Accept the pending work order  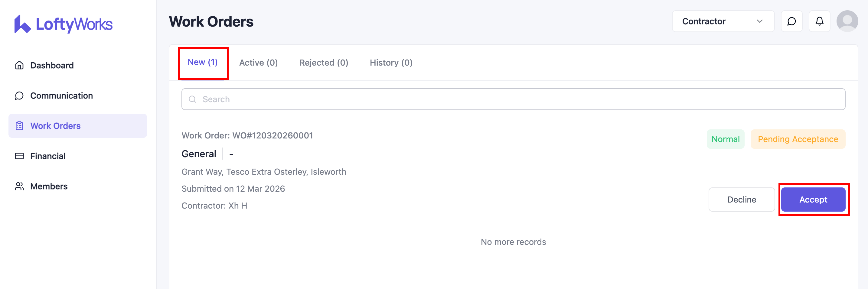tap(813, 200)
